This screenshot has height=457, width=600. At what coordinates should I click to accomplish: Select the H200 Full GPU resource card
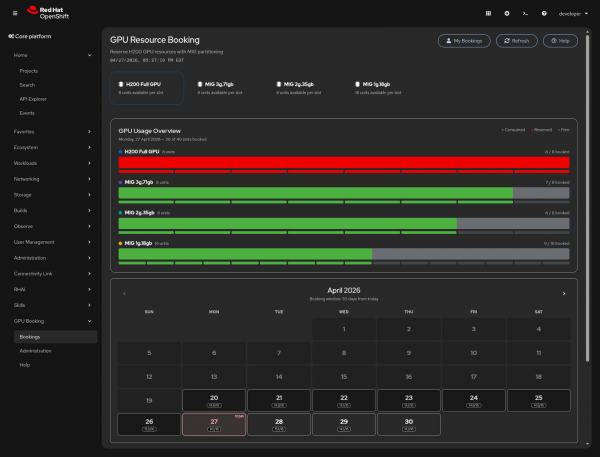click(147, 88)
